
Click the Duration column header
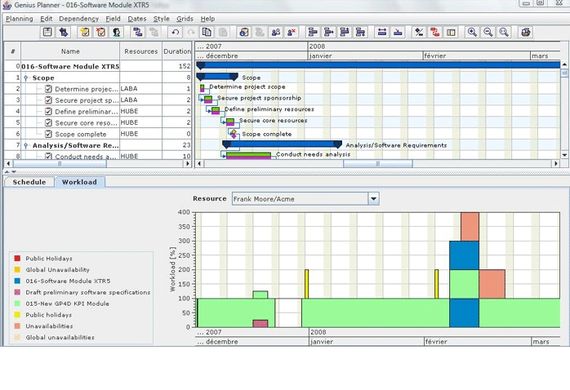[177, 51]
